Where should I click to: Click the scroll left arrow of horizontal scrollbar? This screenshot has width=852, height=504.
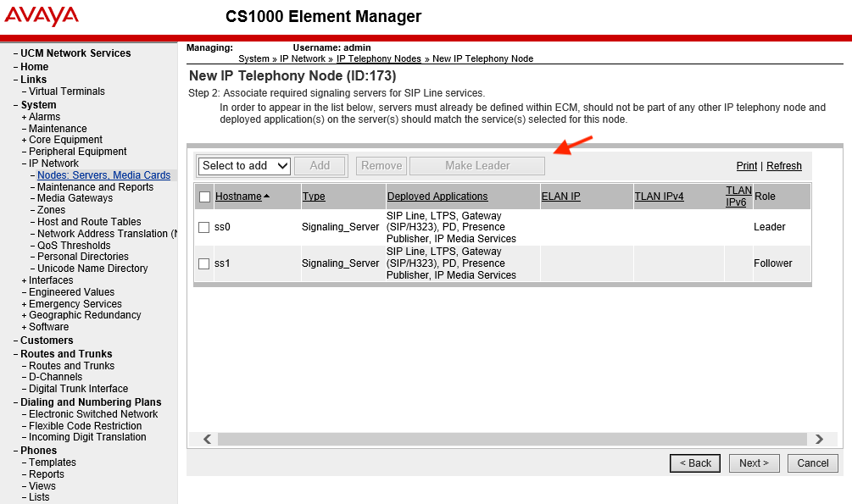(207, 439)
